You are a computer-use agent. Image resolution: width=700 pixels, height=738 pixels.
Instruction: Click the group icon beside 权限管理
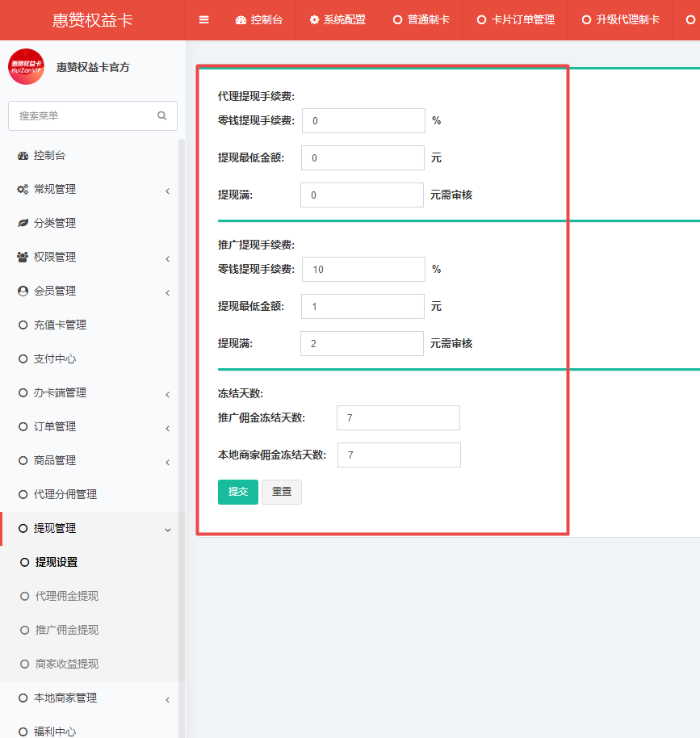(23, 257)
